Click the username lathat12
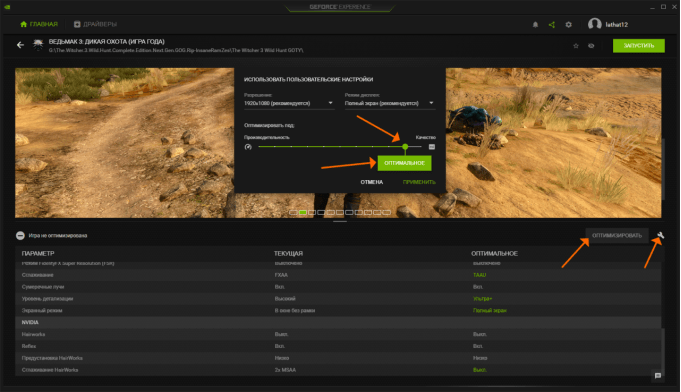This screenshot has width=681, height=392. click(617, 25)
